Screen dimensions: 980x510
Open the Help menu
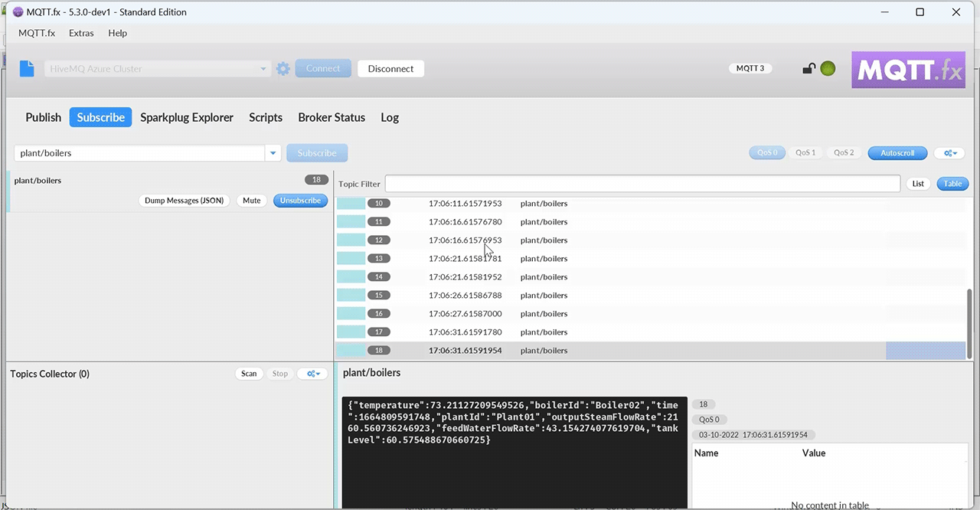point(117,33)
